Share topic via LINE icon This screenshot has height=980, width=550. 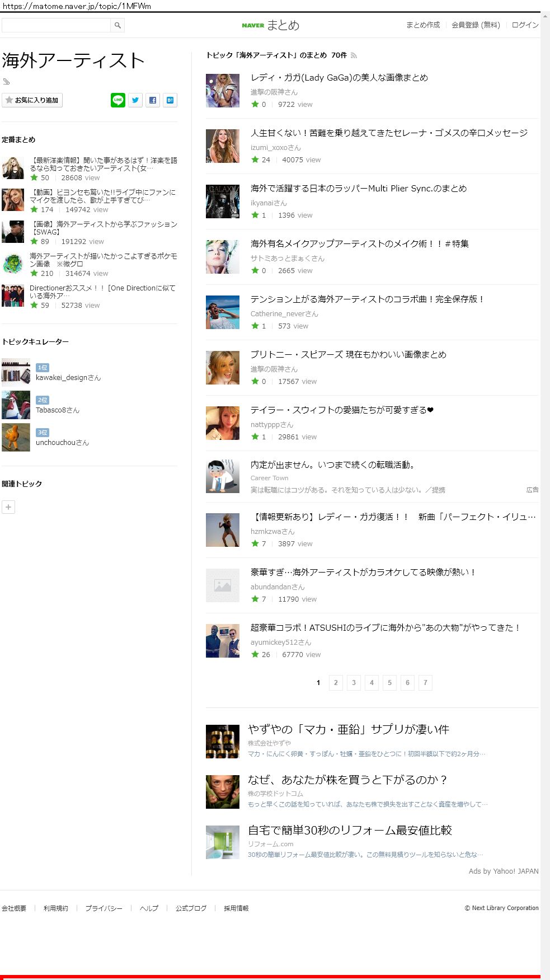118,100
